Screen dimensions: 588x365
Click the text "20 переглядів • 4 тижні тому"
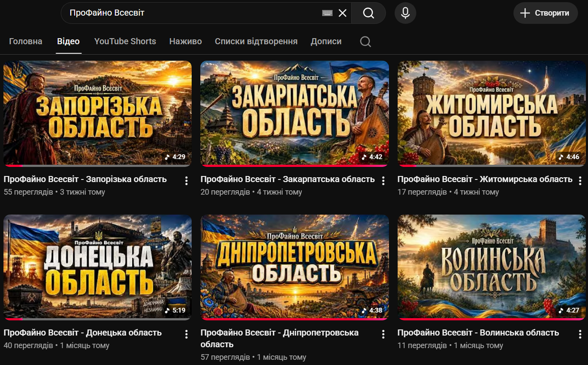coord(251,192)
